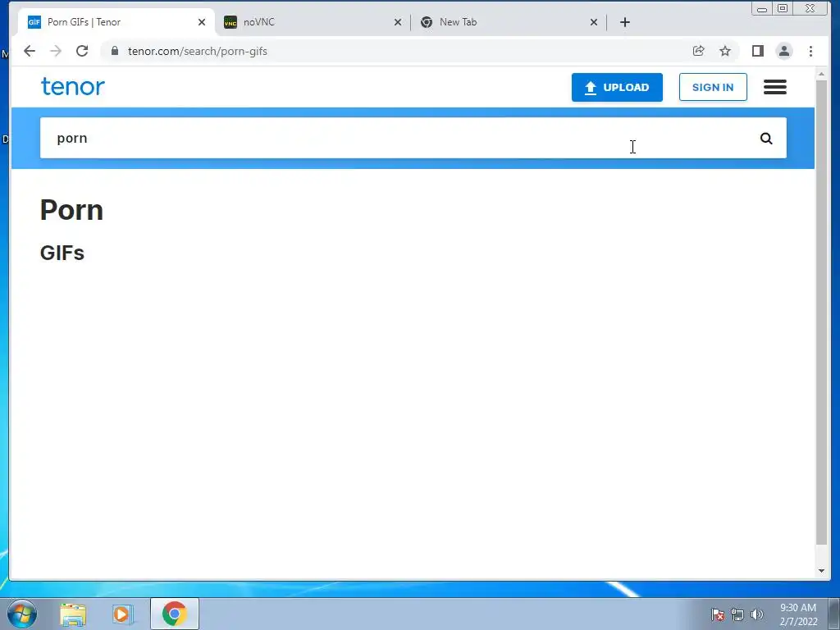This screenshot has height=630, width=840.
Task: Open File Explorer from taskbar
Action: click(x=73, y=614)
